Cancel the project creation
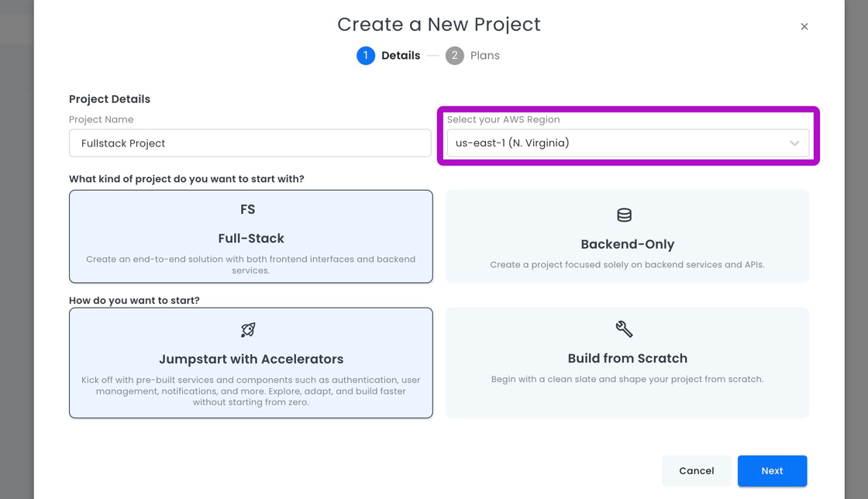The width and height of the screenshot is (868, 499). pos(696,471)
